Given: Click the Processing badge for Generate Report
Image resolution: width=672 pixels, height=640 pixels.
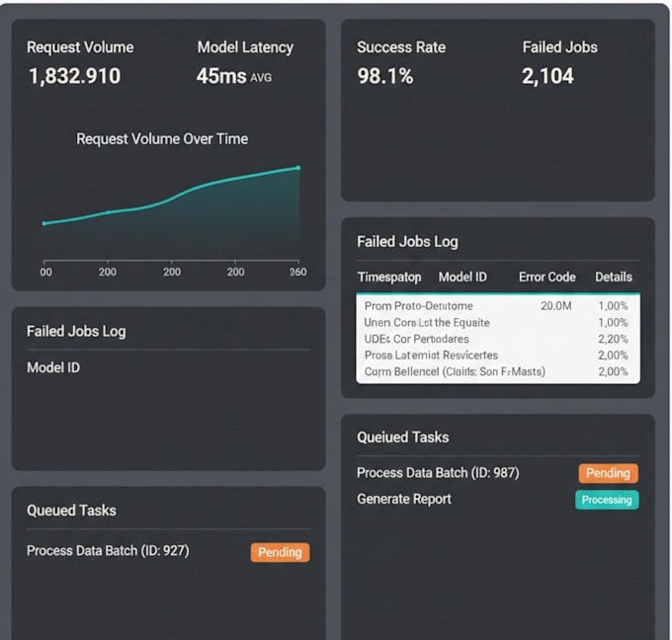Looking at the screenshot, I should coord(607,500).
